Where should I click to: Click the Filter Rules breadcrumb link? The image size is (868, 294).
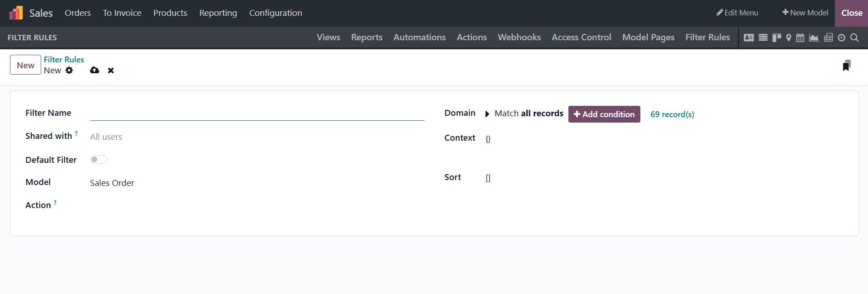pyautogui.click(x=64, y=60)
